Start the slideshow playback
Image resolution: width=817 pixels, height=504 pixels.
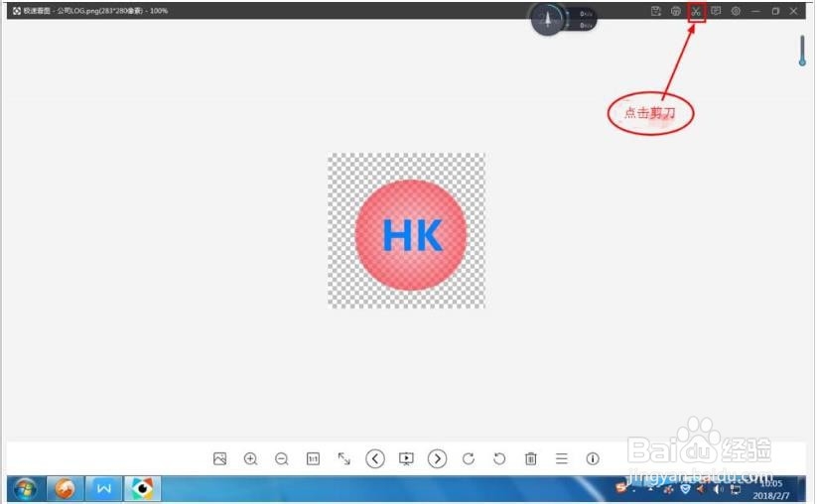406,458
